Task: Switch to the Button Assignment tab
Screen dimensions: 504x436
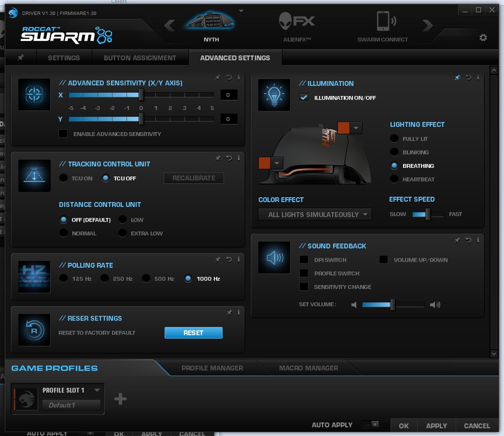Action: 140,58
